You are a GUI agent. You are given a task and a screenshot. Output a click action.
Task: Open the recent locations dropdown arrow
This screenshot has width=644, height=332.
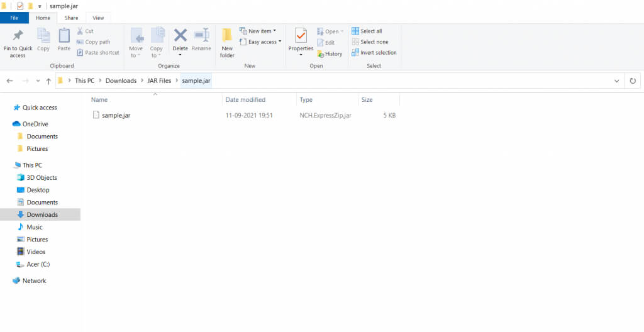point(38,81)
